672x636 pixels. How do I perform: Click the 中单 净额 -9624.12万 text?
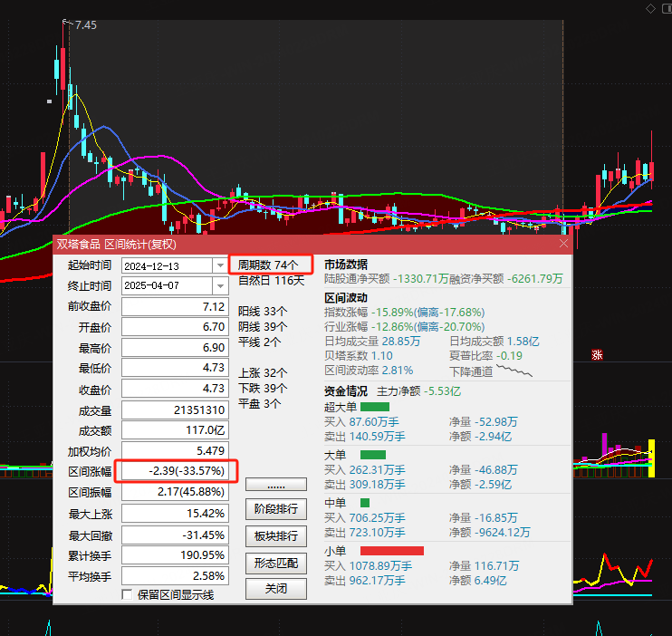click(489, 533)
